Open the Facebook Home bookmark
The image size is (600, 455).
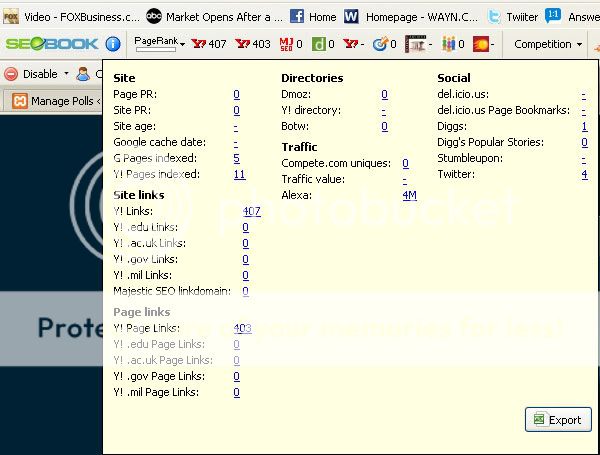[x=313, y=17]
